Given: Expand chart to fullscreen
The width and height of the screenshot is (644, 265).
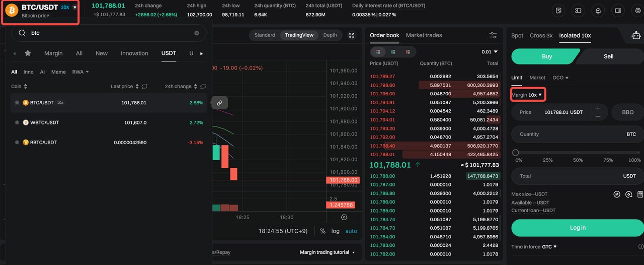Looking at the screenshot, I should 352,35.
